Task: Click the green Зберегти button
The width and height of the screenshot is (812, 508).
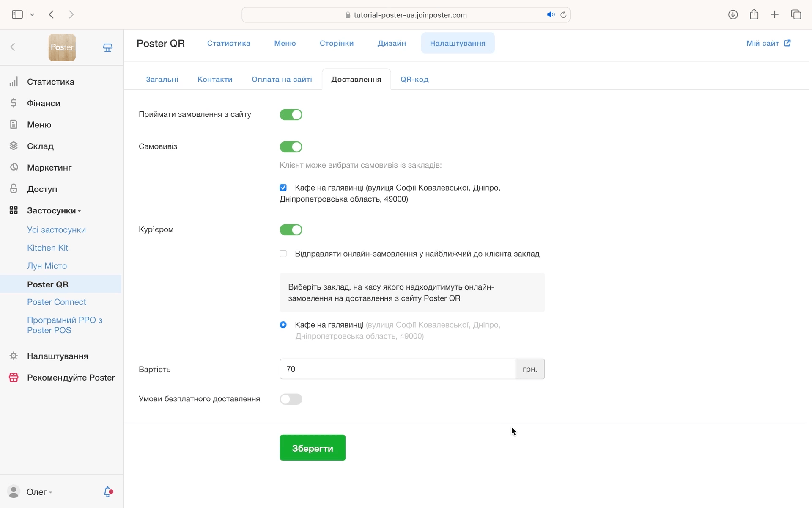Action: [x=313, y=448]
